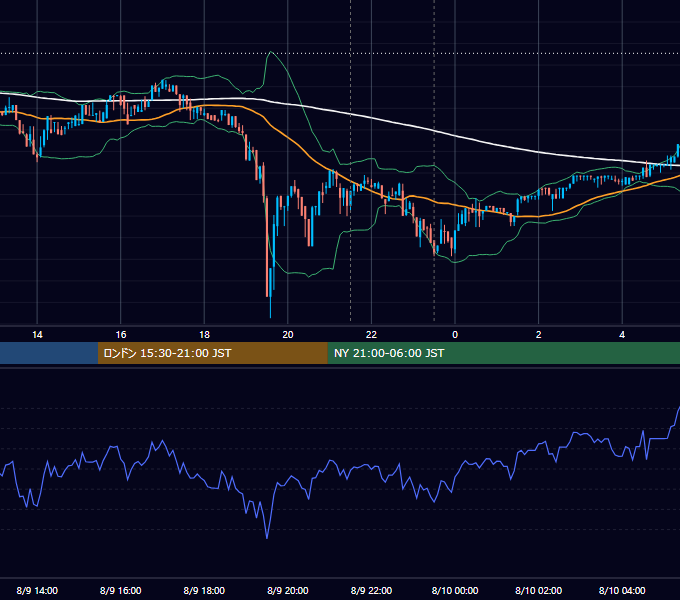Click the ロンドン 15:30-21:00 JST session bar
This screenshot has height=600, width=680.
(212, 353)
